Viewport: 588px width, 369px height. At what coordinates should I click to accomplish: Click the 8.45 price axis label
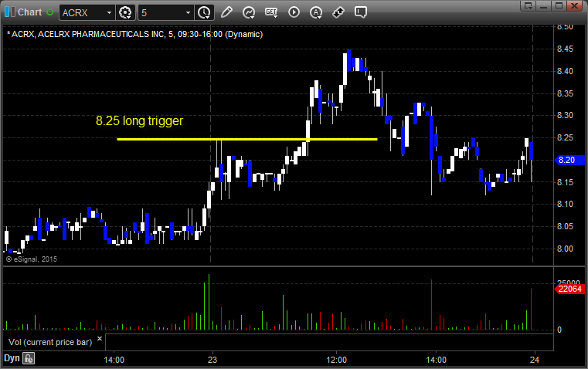[565, 49]
